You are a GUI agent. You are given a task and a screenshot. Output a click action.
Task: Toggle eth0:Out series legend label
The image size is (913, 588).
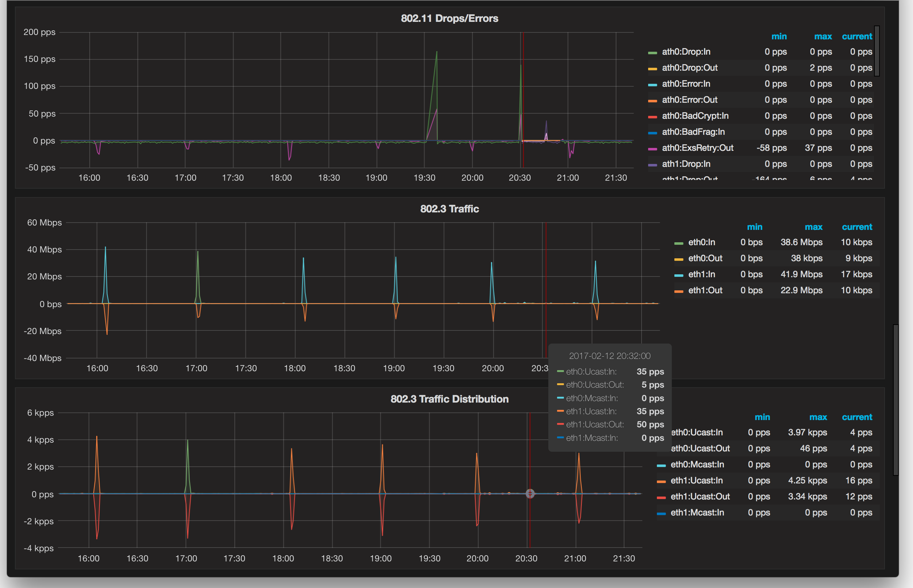705,258
